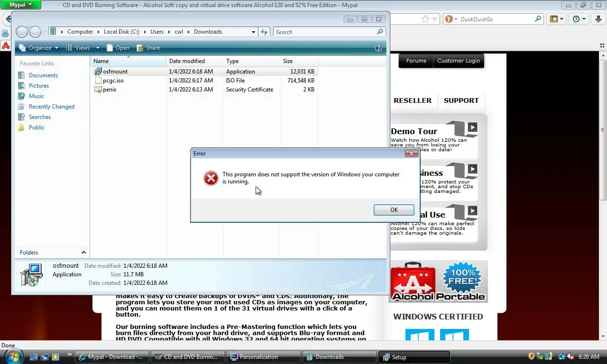Sort files by Name column
The width and height of the screenshot is (607, 364).
coord(128,61)
